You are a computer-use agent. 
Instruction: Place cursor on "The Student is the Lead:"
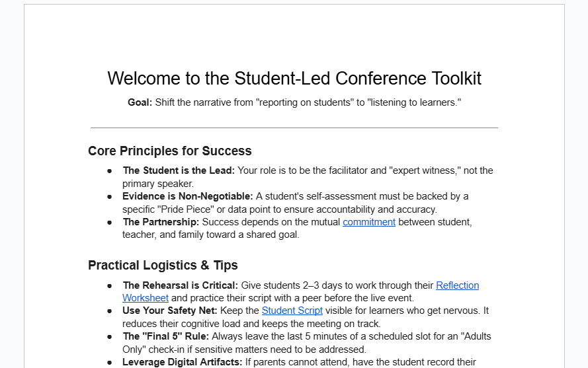pyautogui.click(x=179, y=170)
